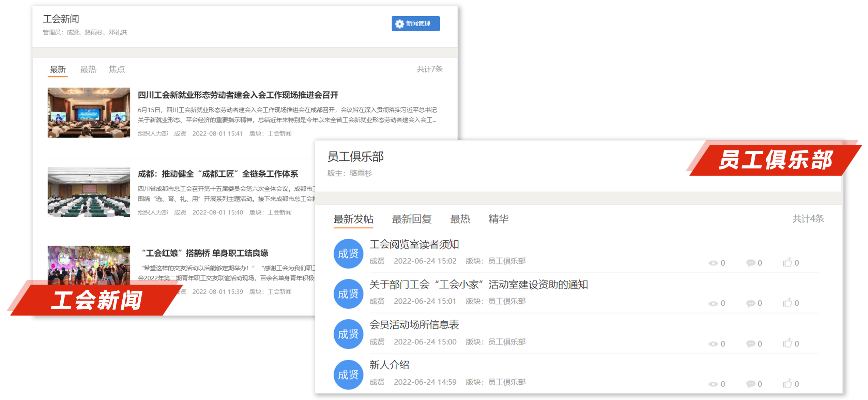Viewport: 868px width, 400px height.
Task: Open the 精华 tab
Action: [x=499, y=219]
